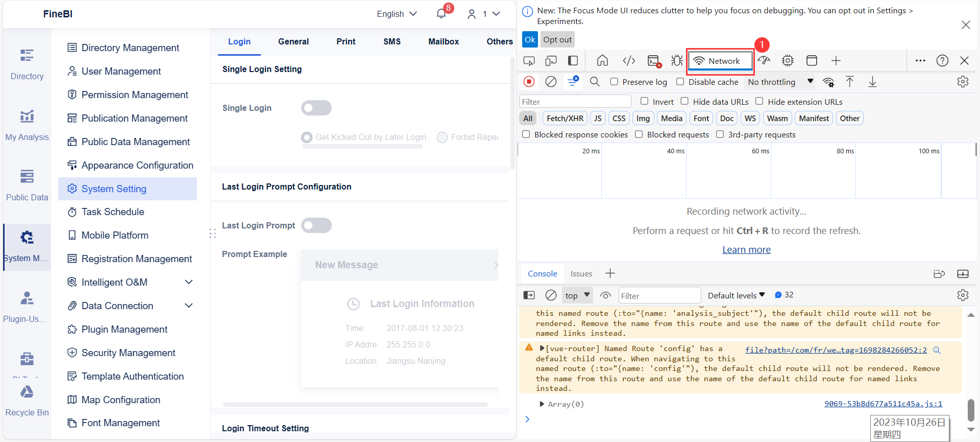
Task: Check Hide data URLs checkbox
Action: (684, 101)
